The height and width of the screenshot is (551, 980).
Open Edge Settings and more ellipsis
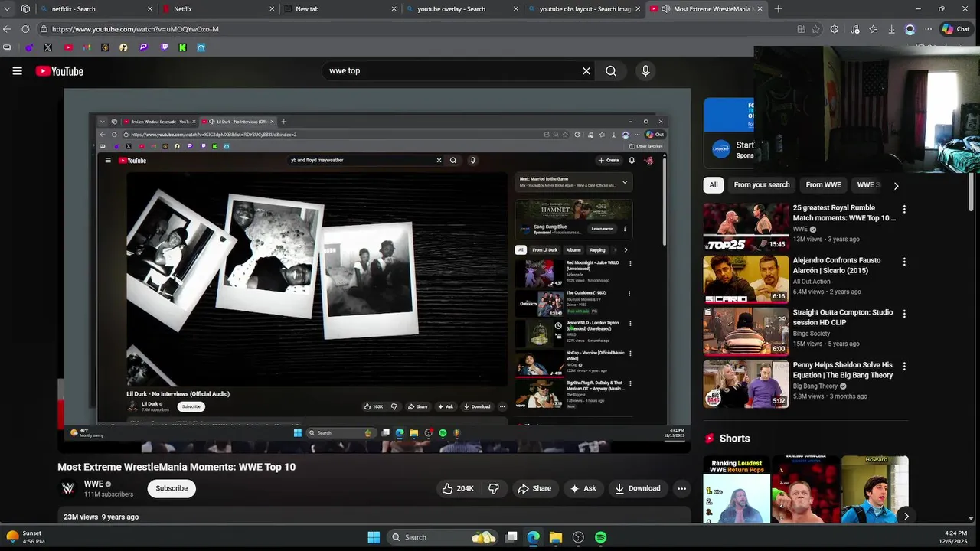(928, 29)
